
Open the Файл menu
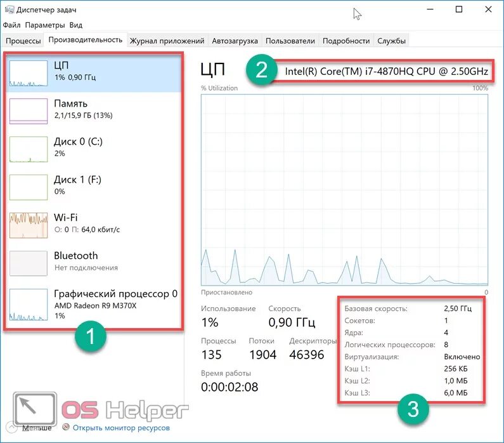(11, 25)
